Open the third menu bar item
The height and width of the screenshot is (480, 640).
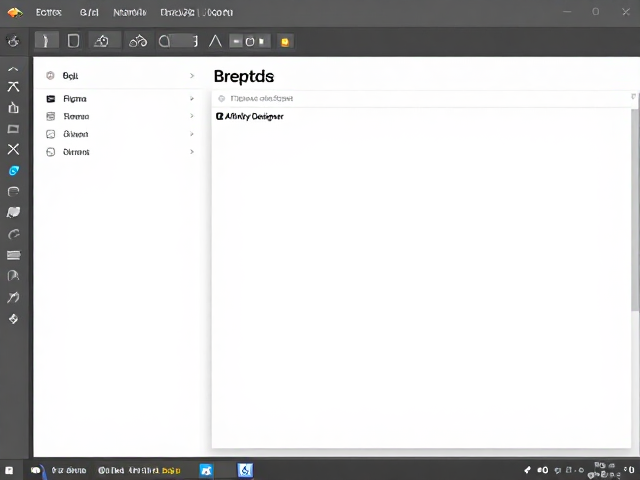pyautogui.click(x=129, y=13)
